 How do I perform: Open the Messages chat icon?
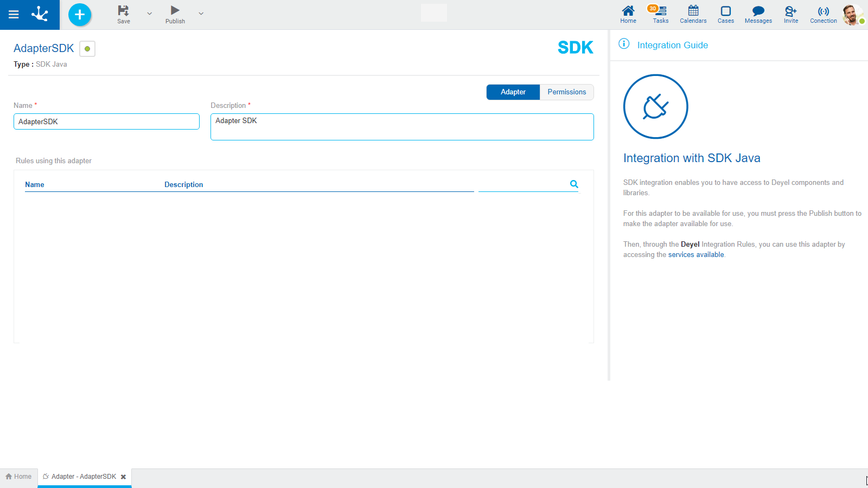pos(758,14)
